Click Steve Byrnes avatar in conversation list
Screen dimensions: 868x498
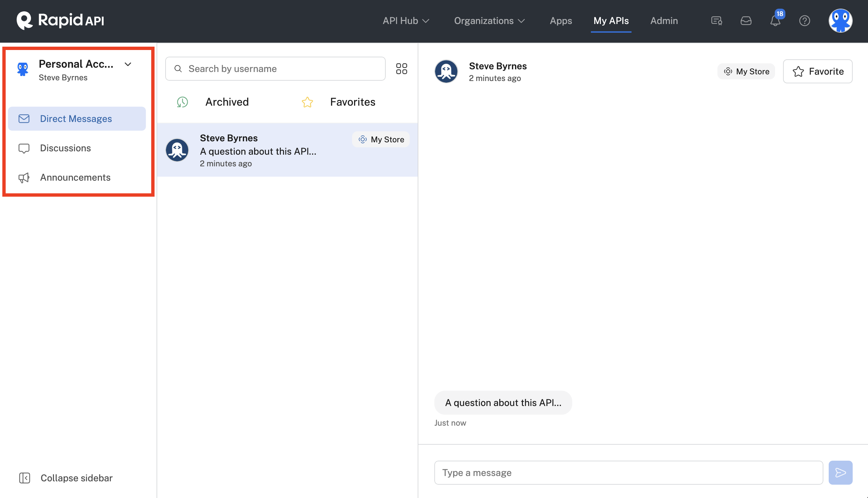click(x=177, y=150)
